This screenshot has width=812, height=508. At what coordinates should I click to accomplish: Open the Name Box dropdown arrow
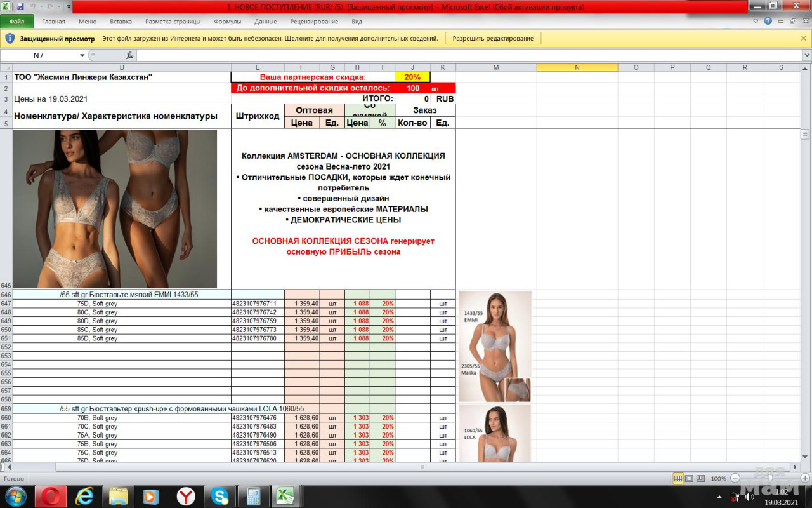(x=82, y=55)
